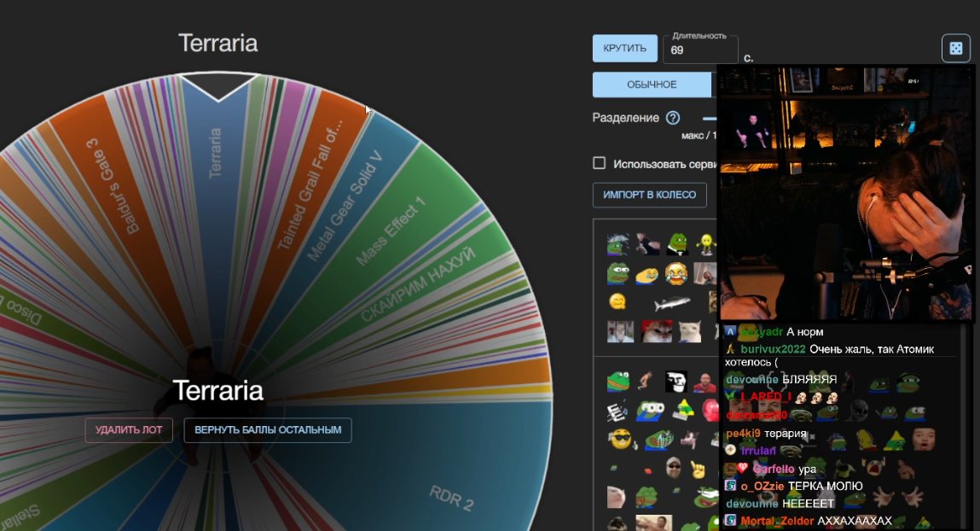Image resolution: width=980 pixels, height=531 pixels.
Task: Click chat username Mortal_Zelder
Action: tap(777, 521)
